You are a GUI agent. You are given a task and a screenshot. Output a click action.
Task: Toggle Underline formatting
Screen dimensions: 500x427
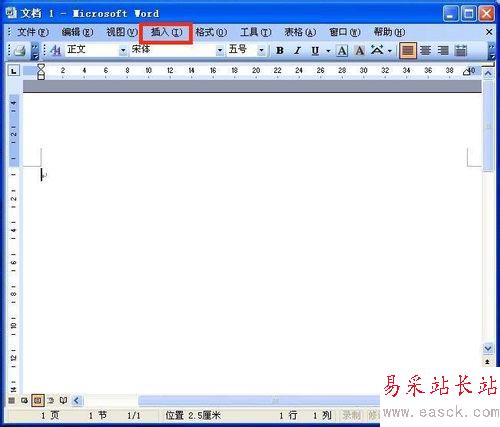click(x=315, y=51)
